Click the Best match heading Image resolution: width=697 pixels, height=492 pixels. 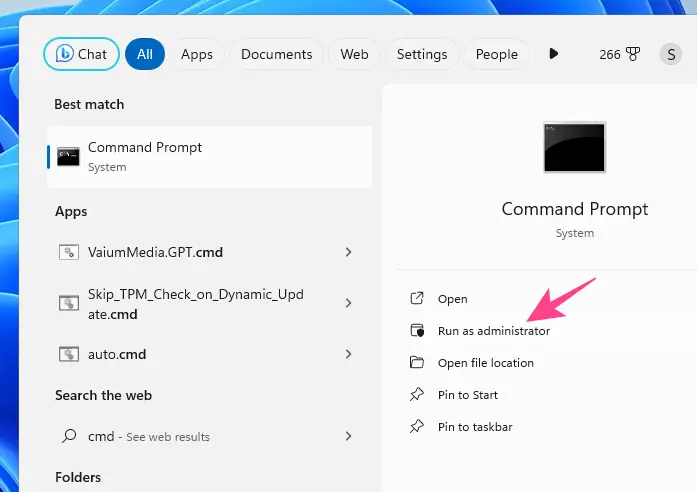point(89,104)
